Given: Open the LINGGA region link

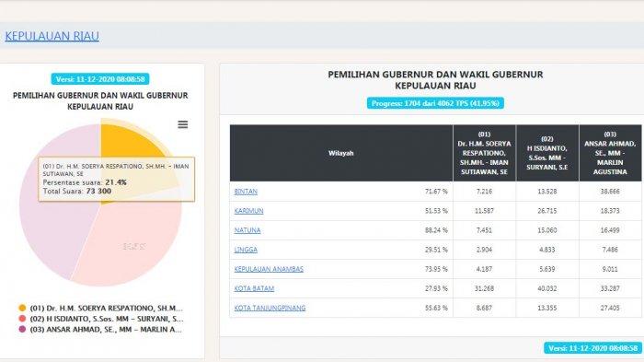Looking at the screenshot, I should point(246,250).
